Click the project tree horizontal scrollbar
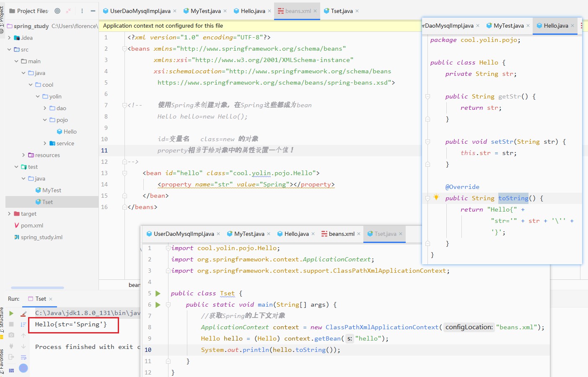This screenshot has width=588, height=377. point(37,288)
